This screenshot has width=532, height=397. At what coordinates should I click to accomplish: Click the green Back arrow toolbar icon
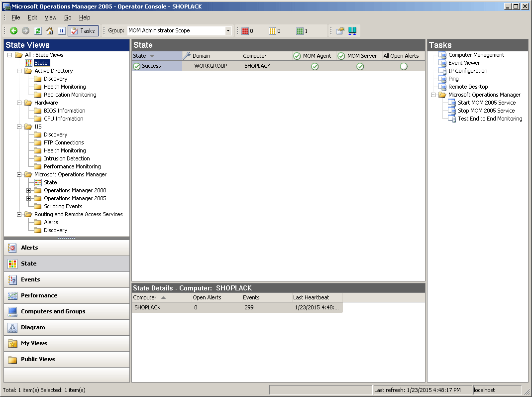(x=13, y=31)
